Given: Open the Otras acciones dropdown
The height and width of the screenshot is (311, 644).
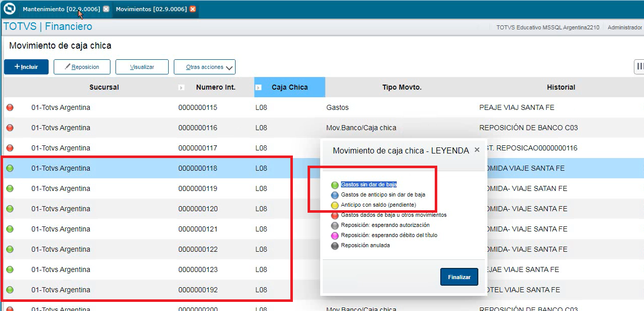Looking at the screenshot, I should click(x=205, y=67).
